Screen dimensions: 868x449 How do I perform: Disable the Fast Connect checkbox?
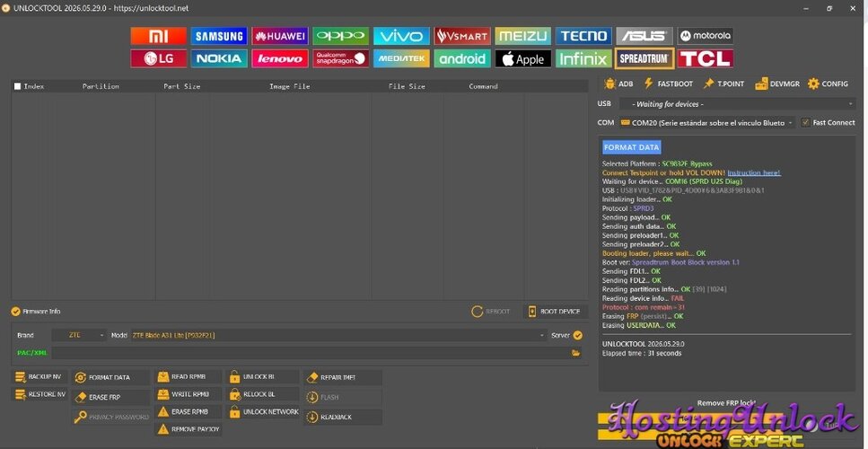(x=805, y=122)
